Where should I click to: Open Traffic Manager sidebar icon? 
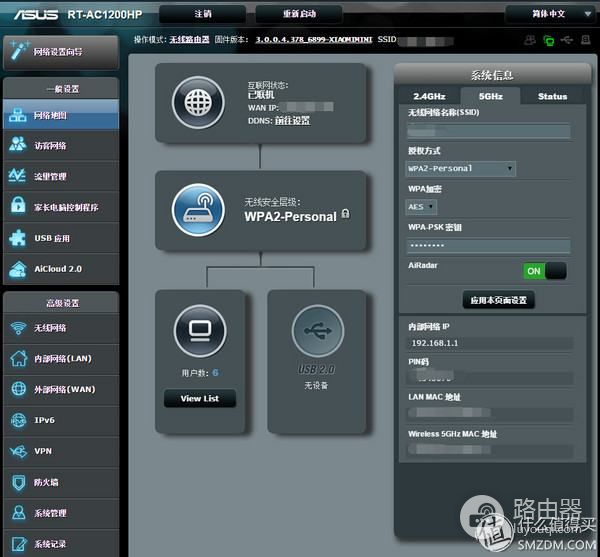point(18,176)
